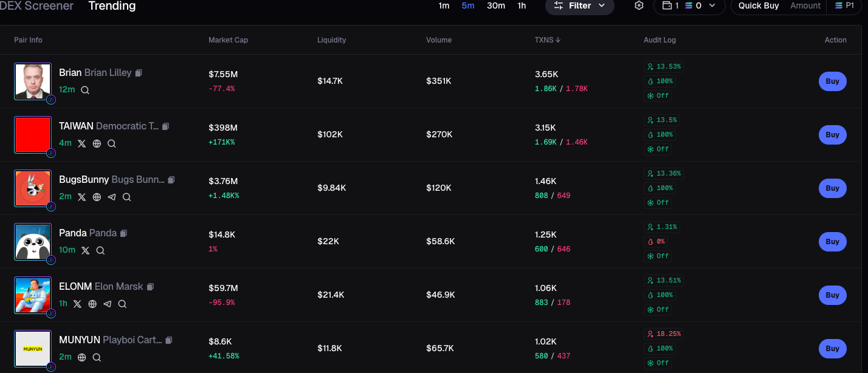868x373 pixels.
Task: Open the settings gear icon
Action: coord(639,5)
